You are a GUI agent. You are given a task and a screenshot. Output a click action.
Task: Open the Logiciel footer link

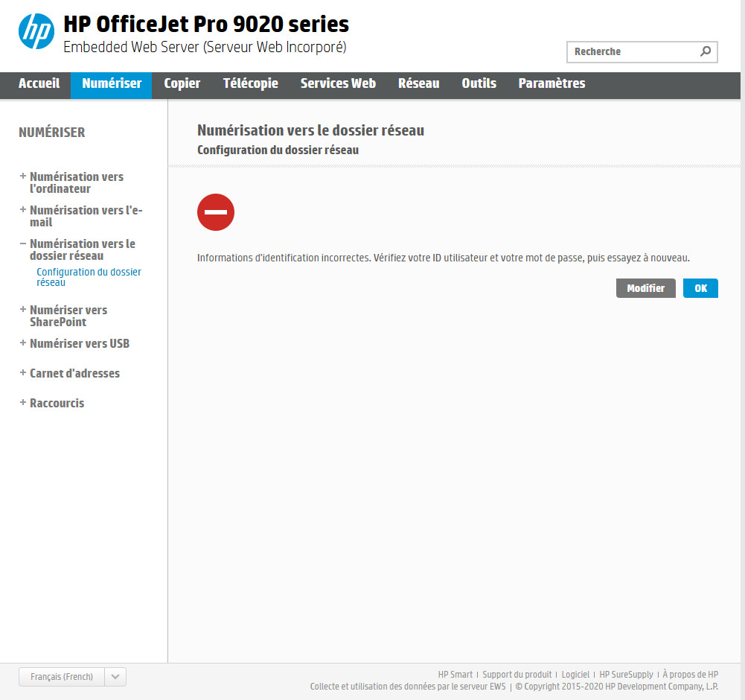pyautogui.click(x=575, y=675)
